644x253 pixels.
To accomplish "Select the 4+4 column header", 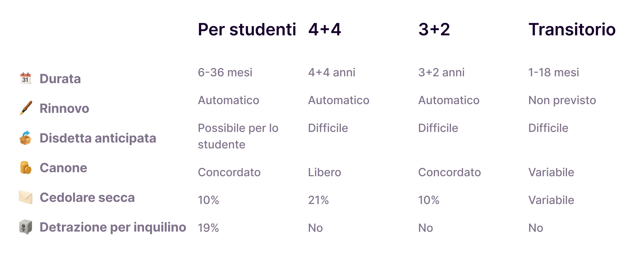I will pyautogui.click(x=325, y=29).
